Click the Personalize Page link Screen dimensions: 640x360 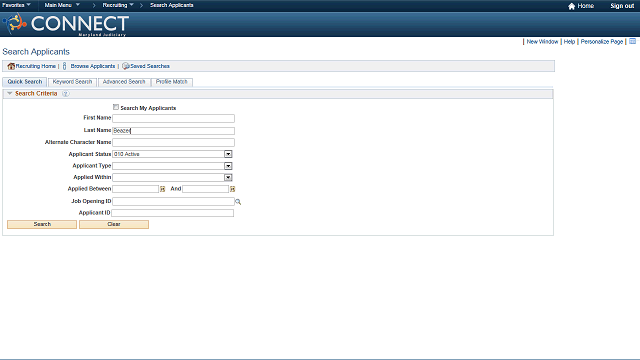tap(602, 42)
